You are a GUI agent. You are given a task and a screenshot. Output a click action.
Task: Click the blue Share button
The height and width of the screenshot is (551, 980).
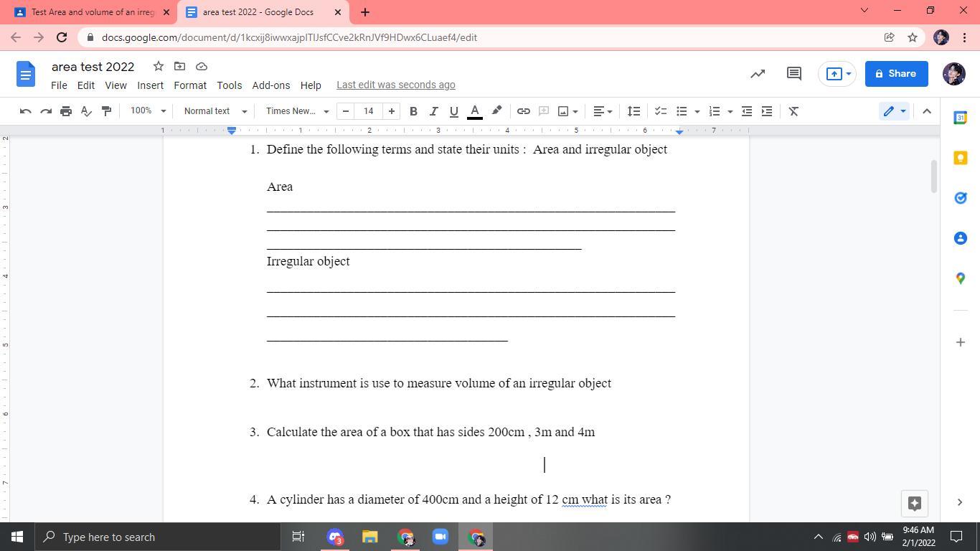coord(896,73)
